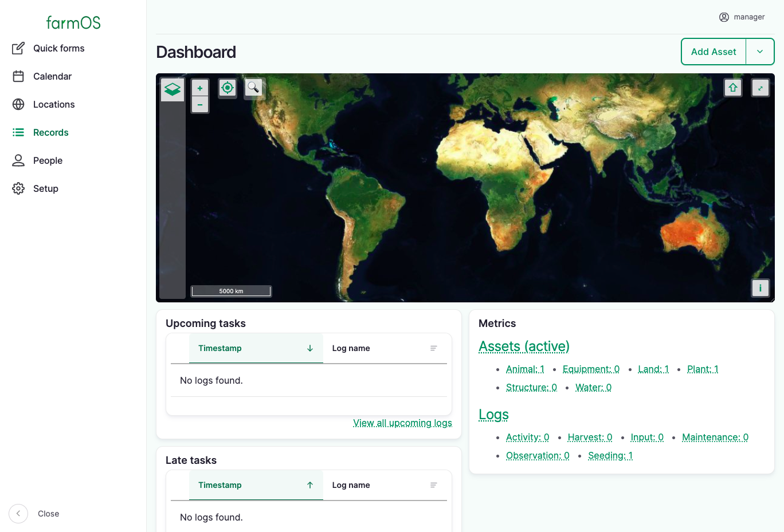Open Structure: 0 assets
Image resolution: width=784 pixels, height=532 pixels.
pos(531,388)
